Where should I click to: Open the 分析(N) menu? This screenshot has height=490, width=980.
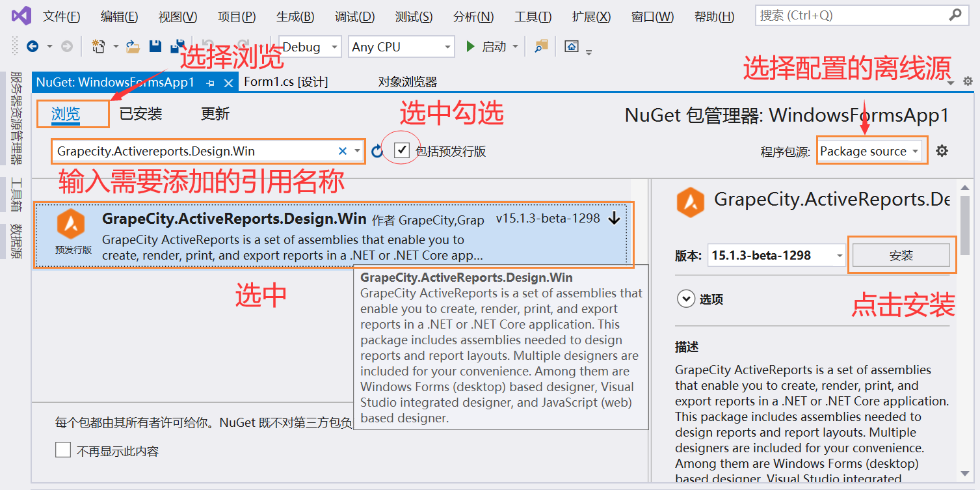473,16
